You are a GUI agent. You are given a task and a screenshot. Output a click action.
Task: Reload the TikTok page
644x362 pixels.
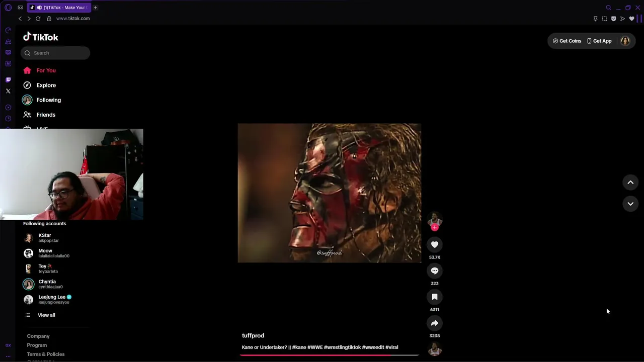(38, 19)
